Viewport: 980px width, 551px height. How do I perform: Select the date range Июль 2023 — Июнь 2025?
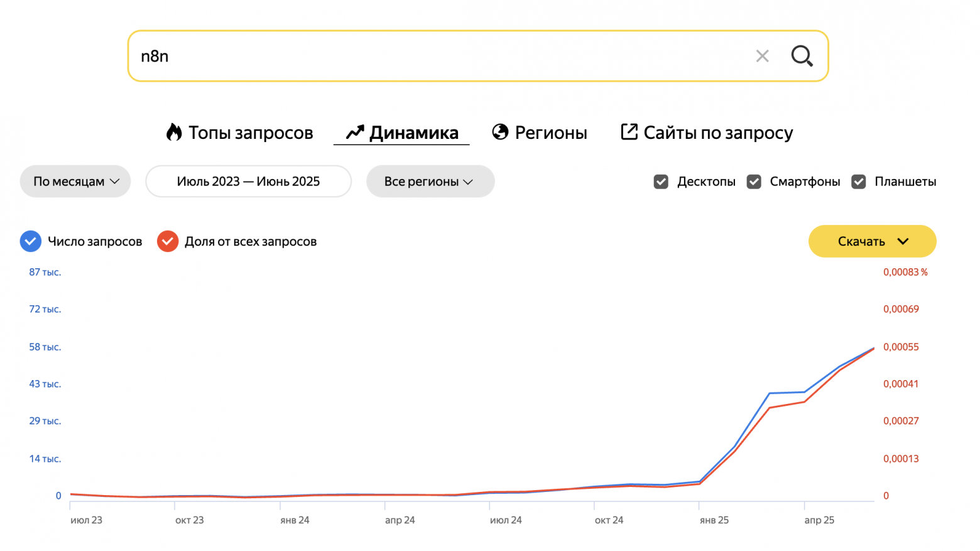(248, 182)
